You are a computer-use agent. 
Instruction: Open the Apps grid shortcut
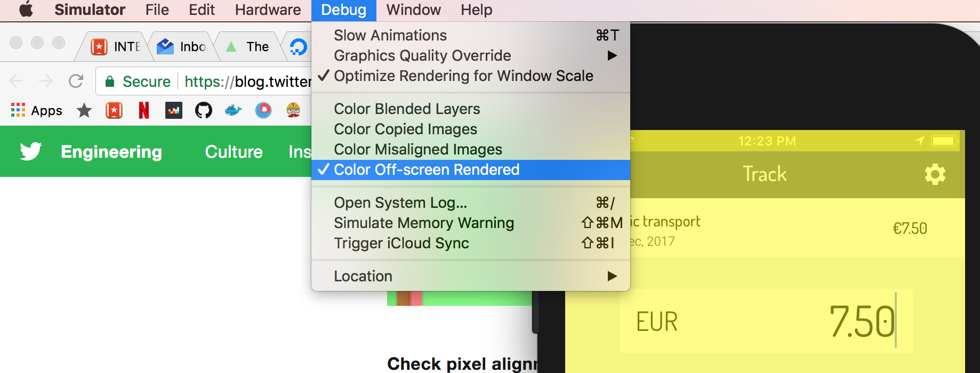36,110
